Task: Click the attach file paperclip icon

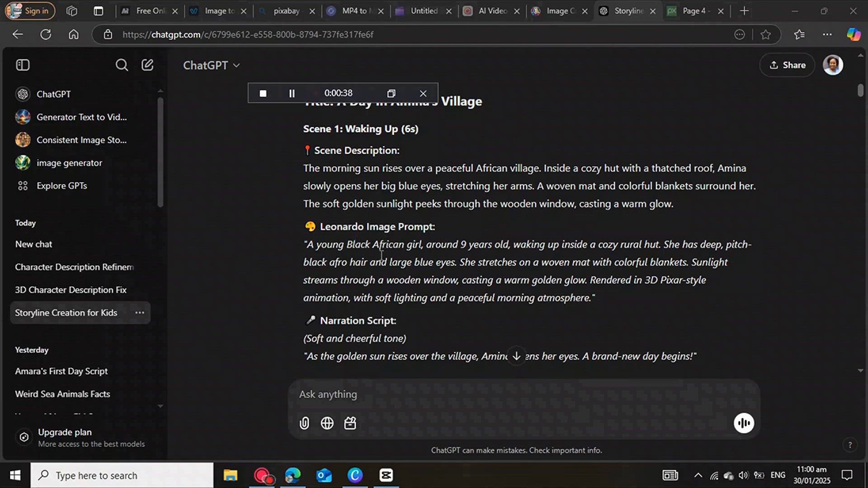Action: click(304, 423)
